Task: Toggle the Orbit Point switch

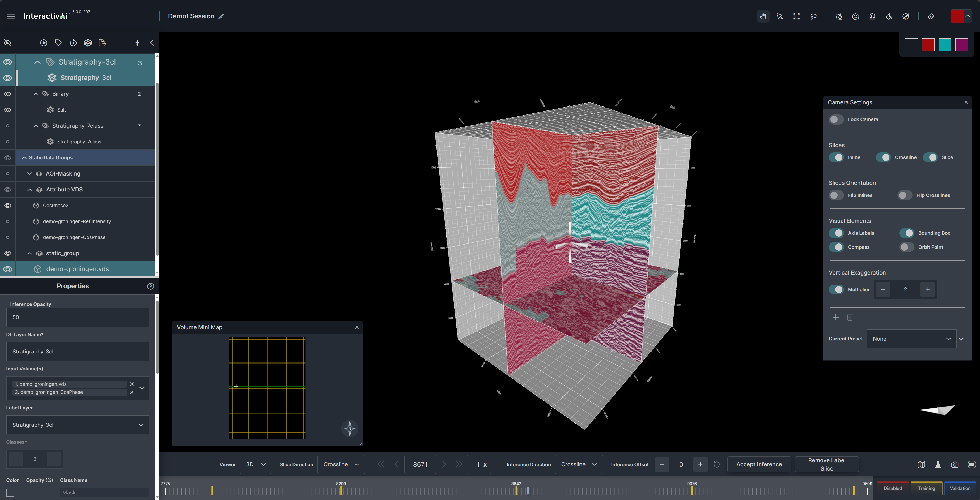Action: (x=907, y=247)
